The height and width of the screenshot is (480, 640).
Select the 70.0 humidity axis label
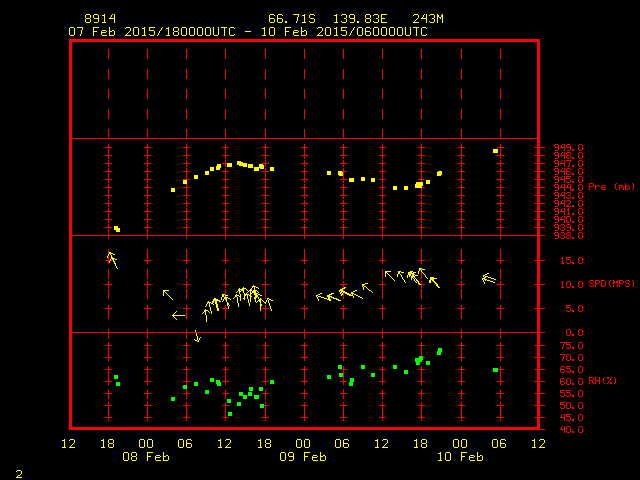click(571, 358)
